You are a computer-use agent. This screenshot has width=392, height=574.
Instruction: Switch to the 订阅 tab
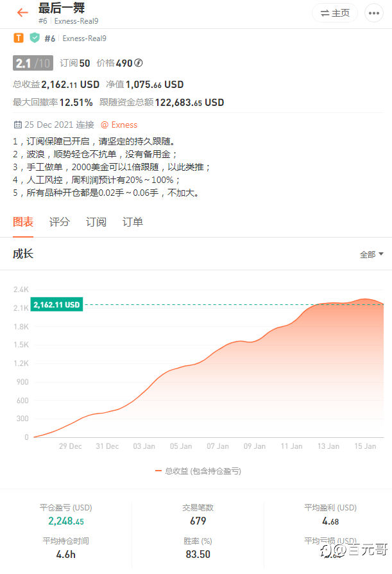tap(96, 222)
